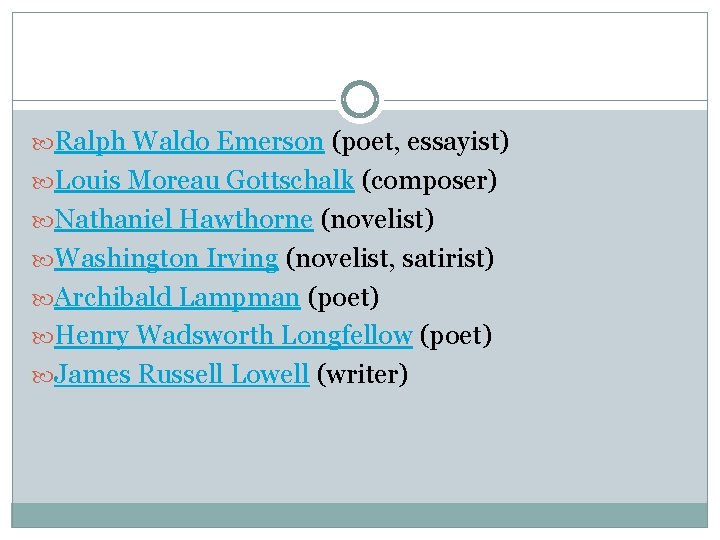Click the teal footer bar of the slide
This screenshot has height=540, width=720.
(360, 514)
